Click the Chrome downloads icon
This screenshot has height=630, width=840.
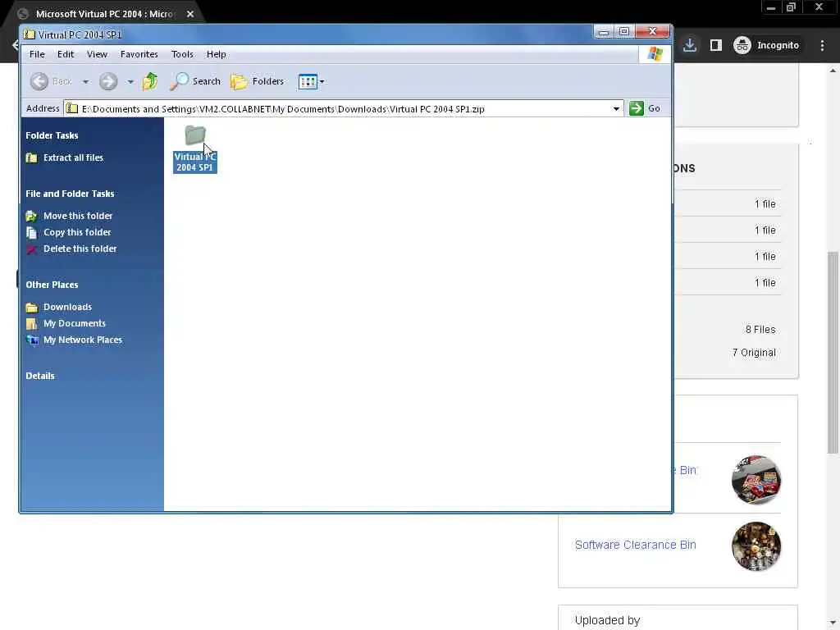[x=690, y=45]
